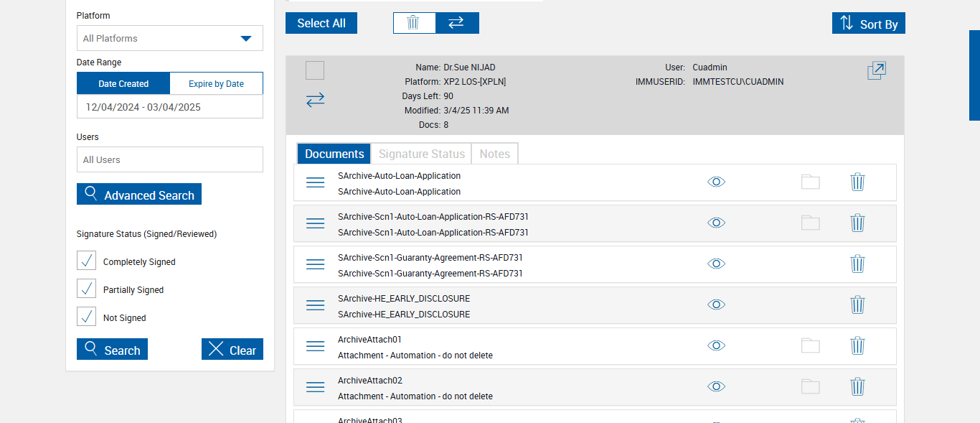Open menu for ArchiveAttach02 row
This screenshot has width=980, height=423.
pos(316,387)
